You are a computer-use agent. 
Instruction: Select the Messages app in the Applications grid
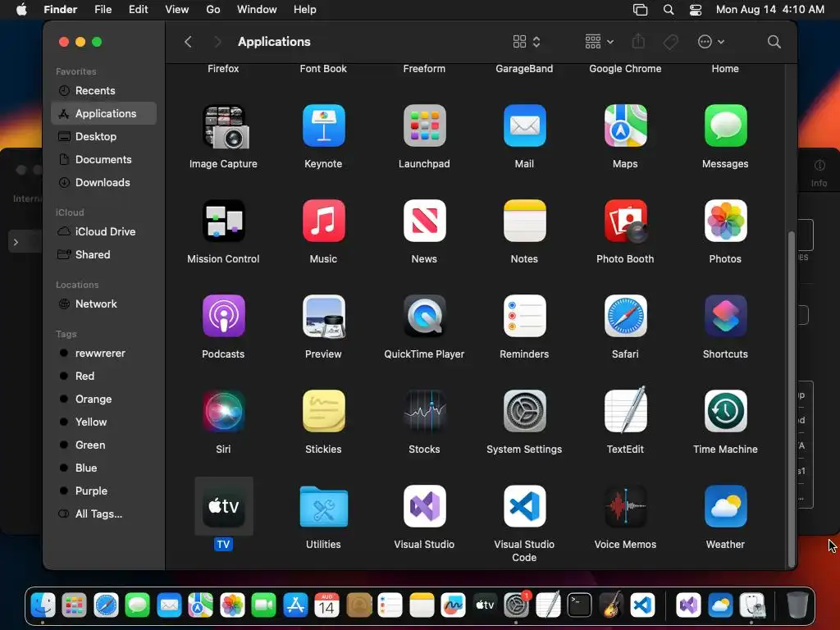coord(725,126)
